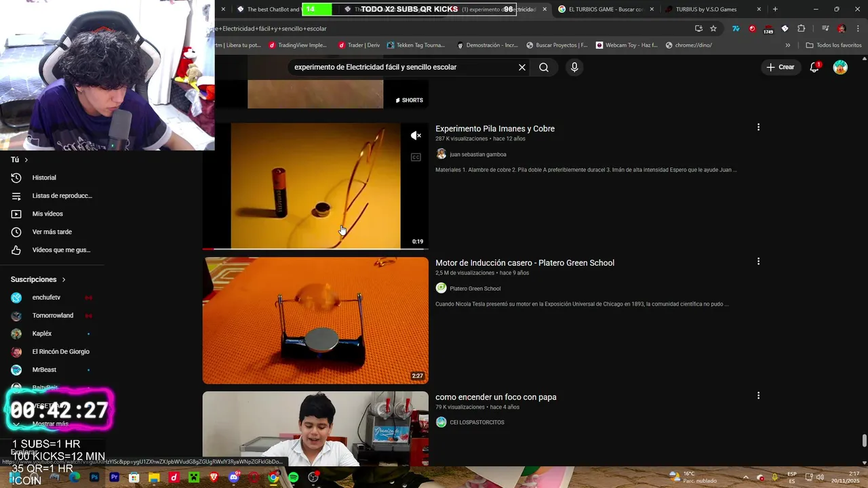The height and width of the screenshot is (488, 868).
Task: Open the Tomorrowland subscription
Action: click(52, 316)
